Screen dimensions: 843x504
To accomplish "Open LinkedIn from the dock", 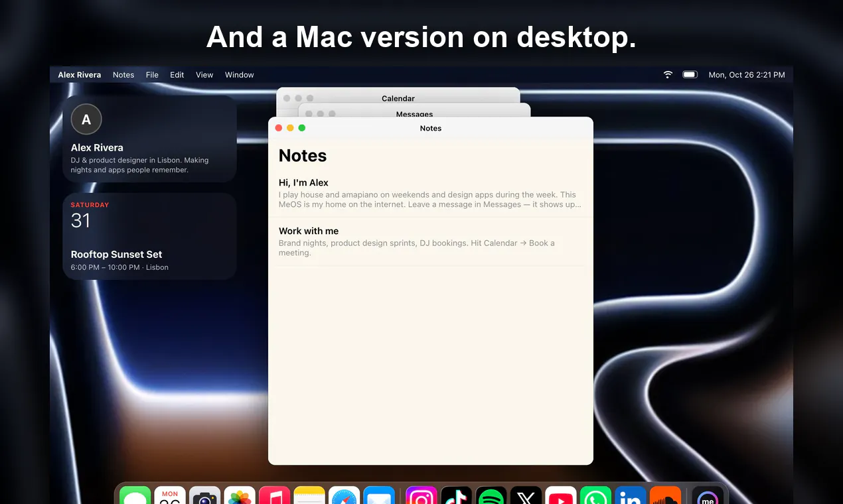I will (x=631, y=495).
